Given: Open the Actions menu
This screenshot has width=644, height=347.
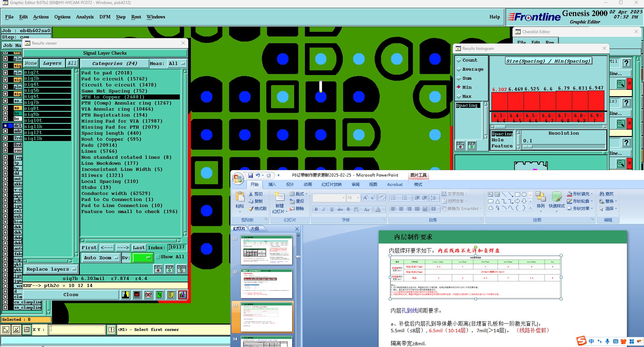Looking at the screenshot, I should click(x=41, y=17).
